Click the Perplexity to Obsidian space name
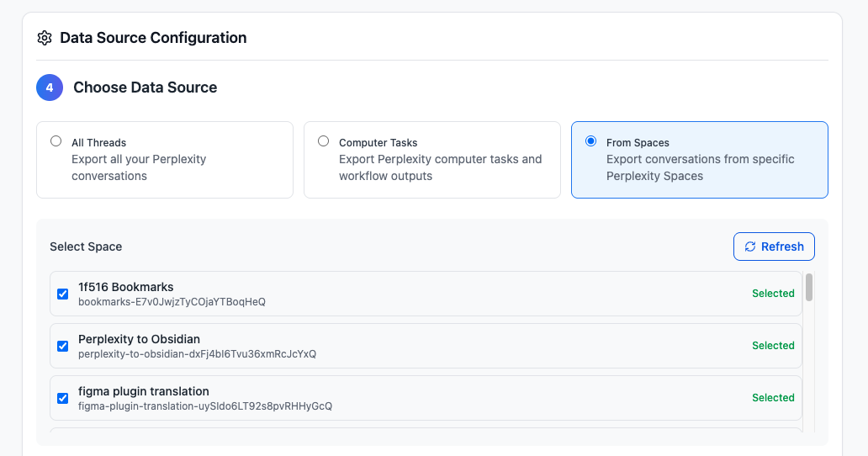Screen dimensions: 868x456 coord(139,339)
